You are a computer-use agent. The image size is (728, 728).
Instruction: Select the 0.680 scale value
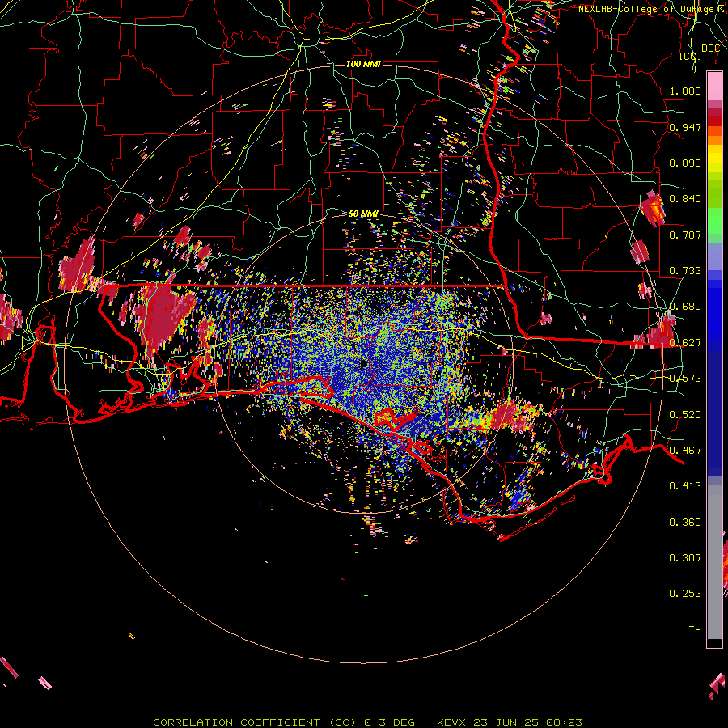(685, 307)
